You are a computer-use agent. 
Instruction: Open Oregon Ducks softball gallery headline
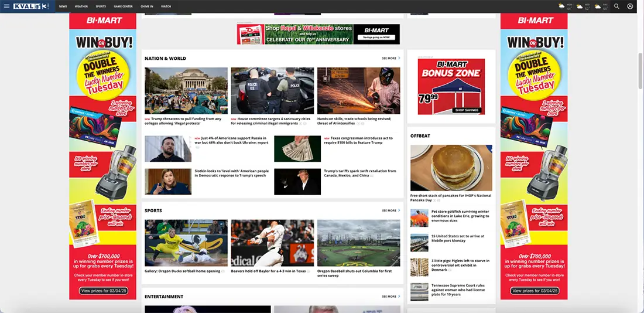tap(182, 271)
